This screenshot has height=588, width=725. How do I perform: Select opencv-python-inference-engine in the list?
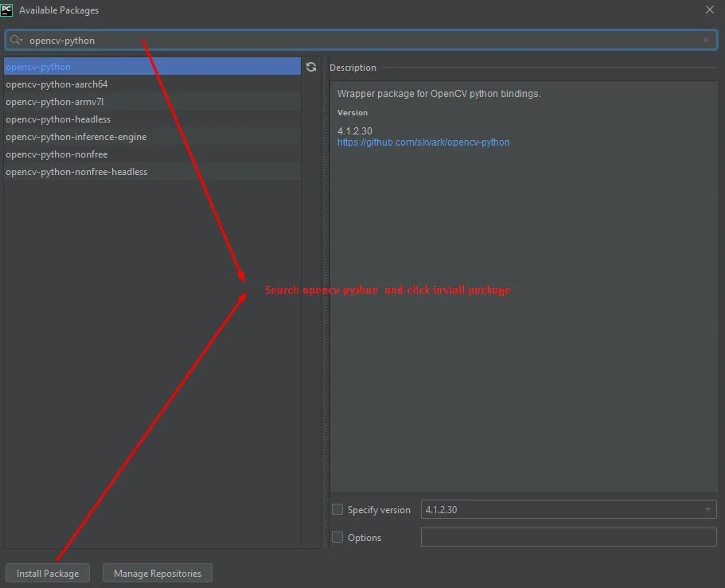(x=152, y=137)
